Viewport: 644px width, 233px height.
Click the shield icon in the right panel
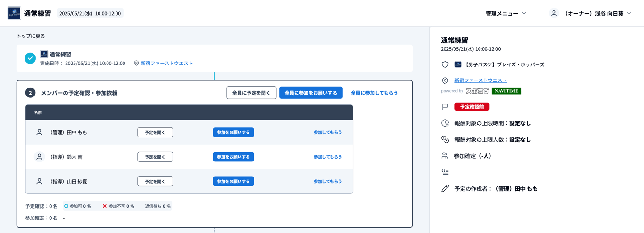[445, 64]
